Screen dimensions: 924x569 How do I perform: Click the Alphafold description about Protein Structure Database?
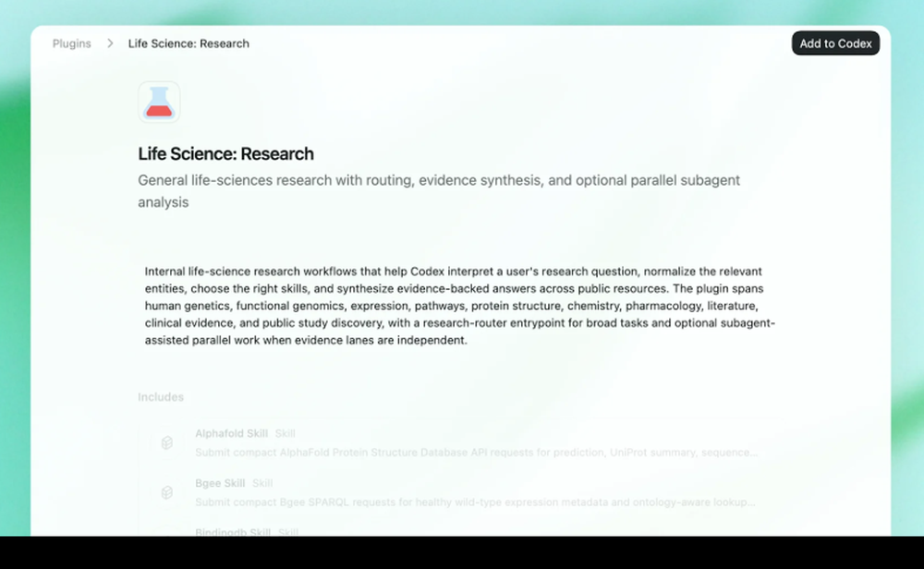[477, 453]
